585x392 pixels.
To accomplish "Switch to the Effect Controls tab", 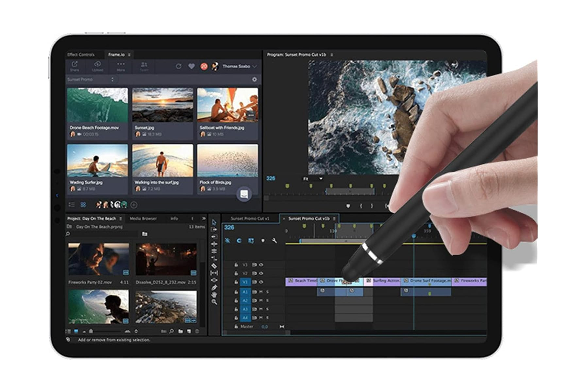I will pyautogui.click(x=81, y=55).
